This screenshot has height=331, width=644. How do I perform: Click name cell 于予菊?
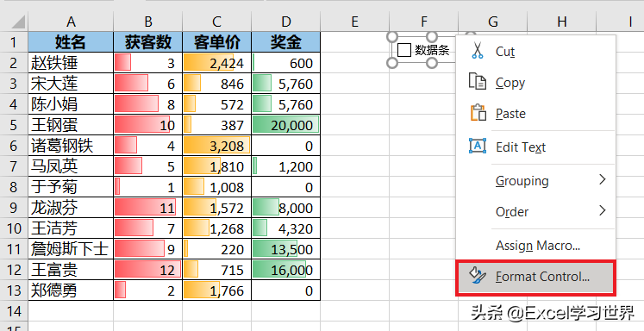(71, 187)
